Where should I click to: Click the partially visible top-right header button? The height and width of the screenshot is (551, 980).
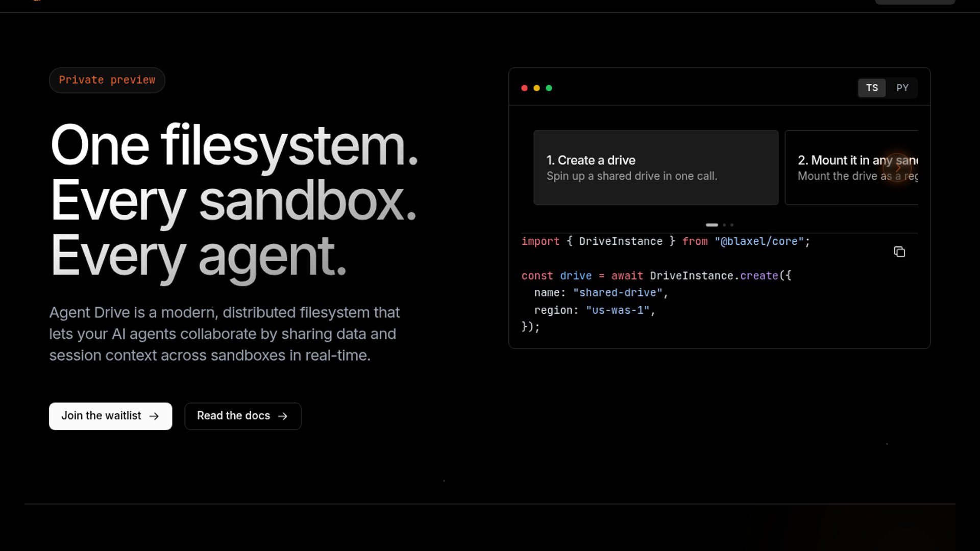(x=915, y=2)
